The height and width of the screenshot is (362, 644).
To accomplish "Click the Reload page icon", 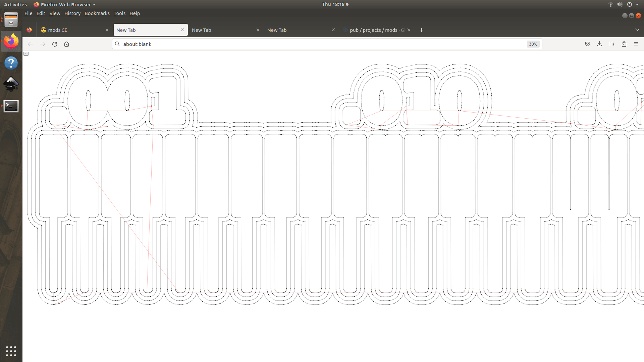I will click(x=55, y=44).
